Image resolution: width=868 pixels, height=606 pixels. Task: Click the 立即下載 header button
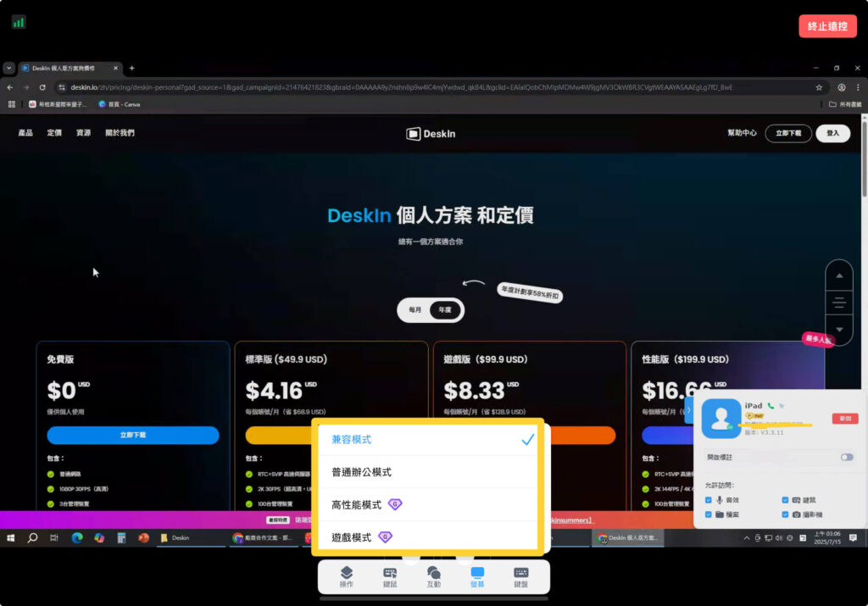[788, 133]
